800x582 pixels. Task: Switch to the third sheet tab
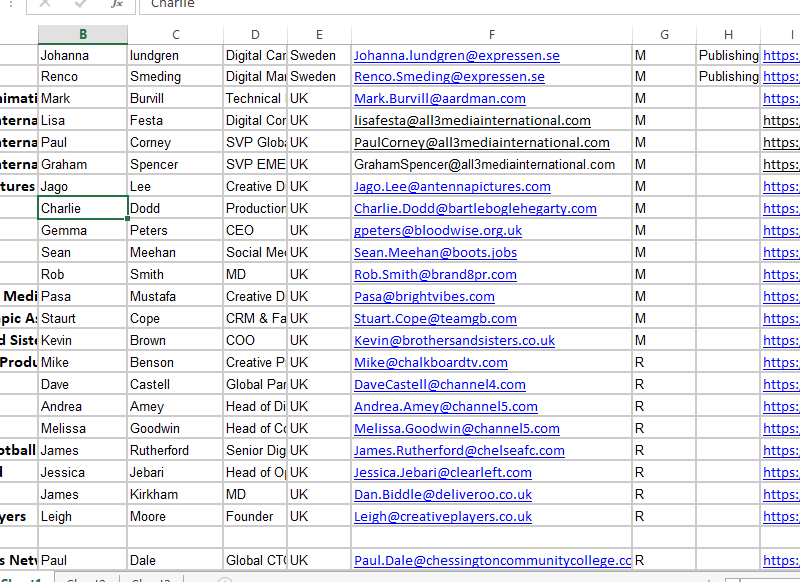[x=150, y=579]
